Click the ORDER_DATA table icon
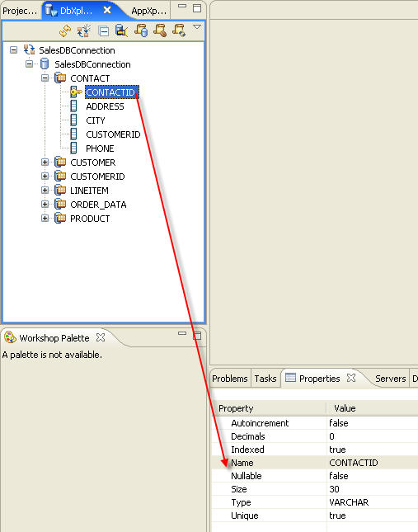 [x=60, y=205]
